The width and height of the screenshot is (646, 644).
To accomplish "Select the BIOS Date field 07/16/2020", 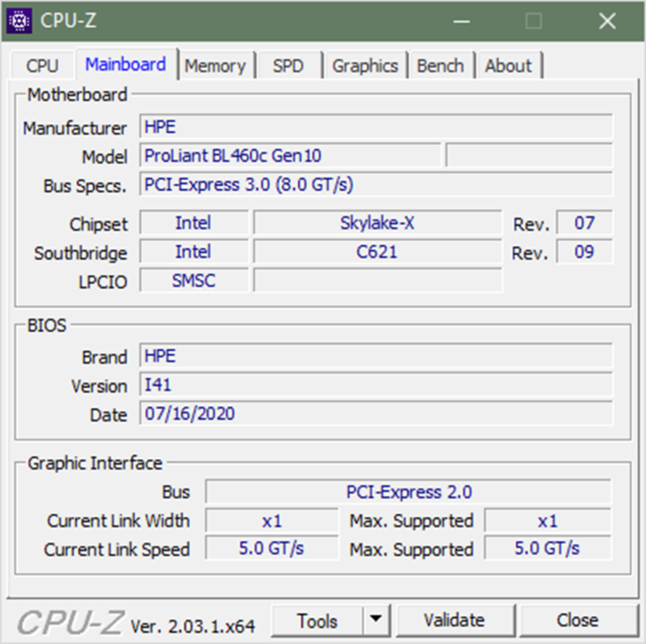I will [375, 414].
